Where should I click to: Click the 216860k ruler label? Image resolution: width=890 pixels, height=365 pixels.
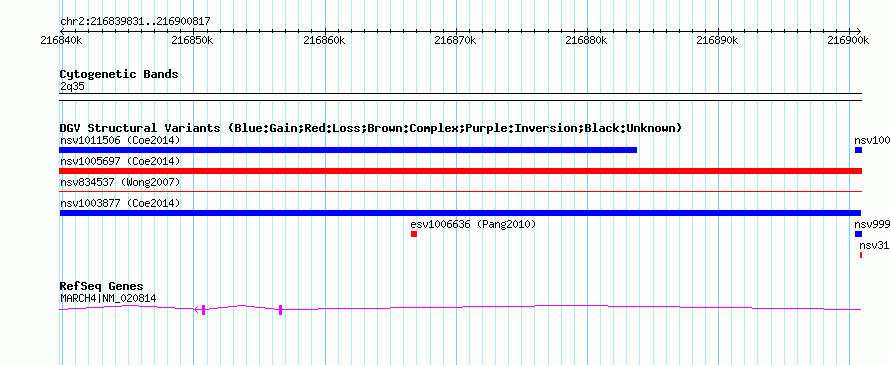pos(324,41)
